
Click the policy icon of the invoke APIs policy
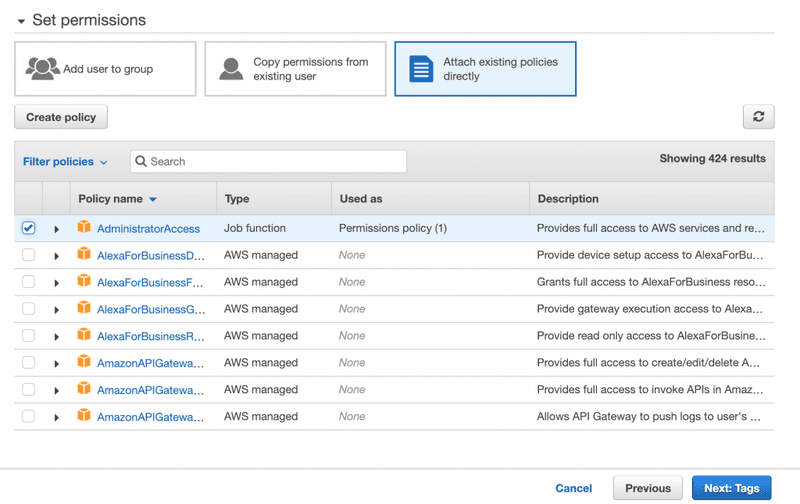84,389
